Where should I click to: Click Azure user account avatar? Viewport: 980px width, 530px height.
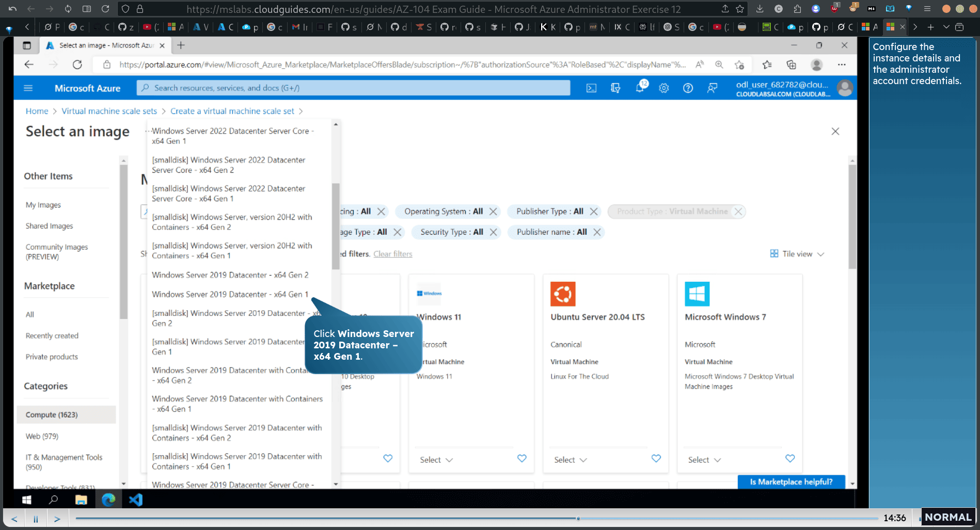click(x=845, y=88)
